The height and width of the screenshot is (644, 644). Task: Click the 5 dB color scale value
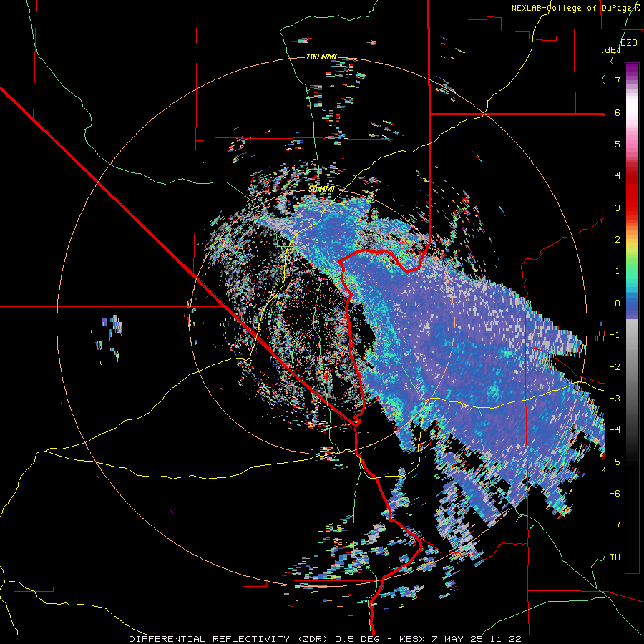[618, 144]
